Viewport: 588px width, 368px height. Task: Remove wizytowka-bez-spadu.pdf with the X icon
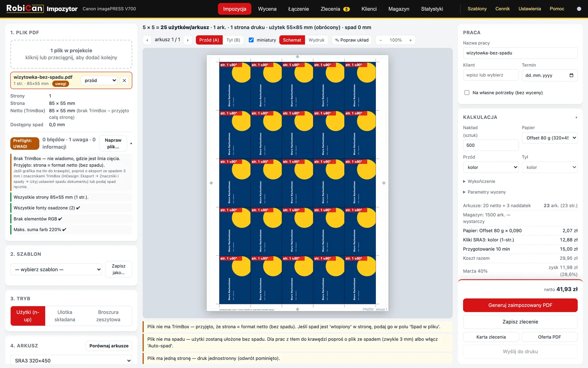(124, 81)
